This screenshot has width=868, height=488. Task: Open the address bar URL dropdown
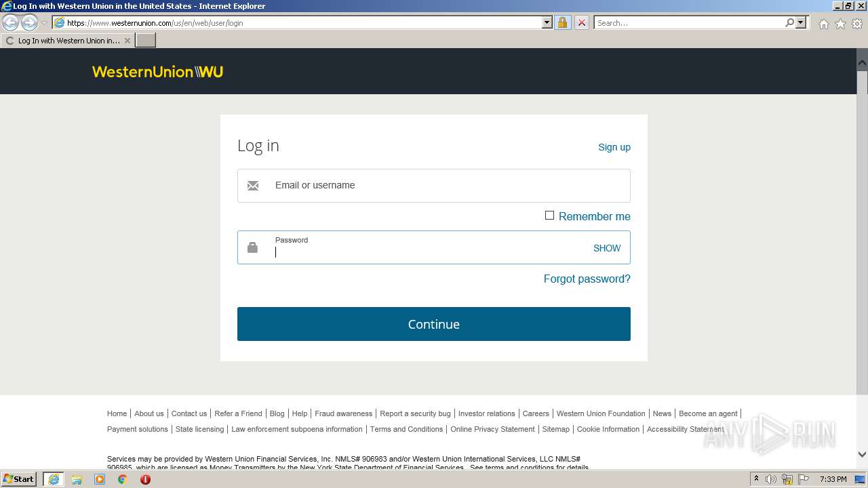547,22
